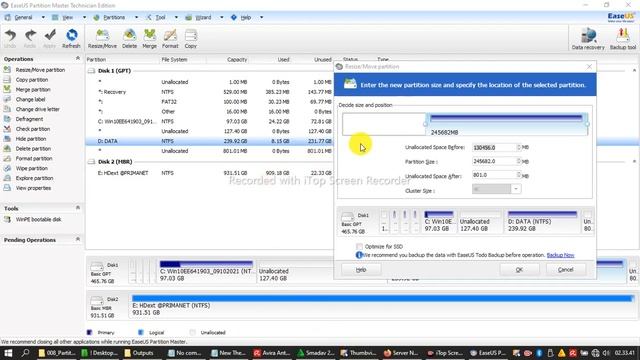Click the partition size bar in dialog
The image size is (640, 360).
pos(506,124)
